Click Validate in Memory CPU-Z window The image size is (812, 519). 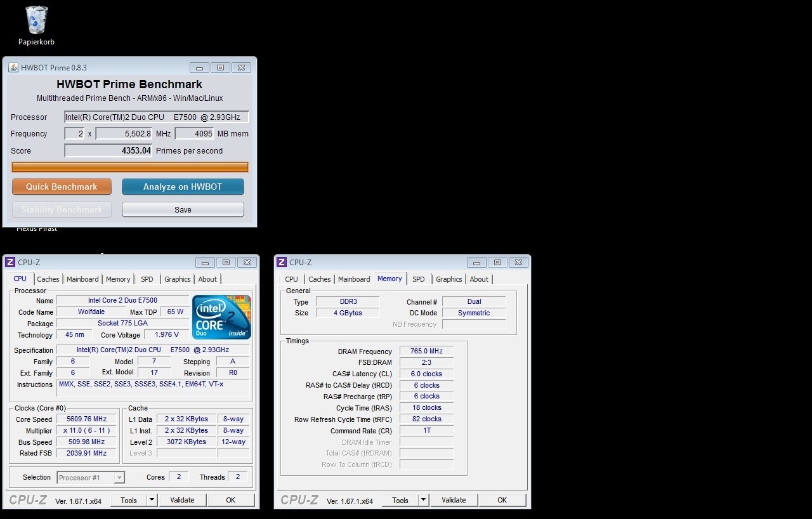pos(454,500)
